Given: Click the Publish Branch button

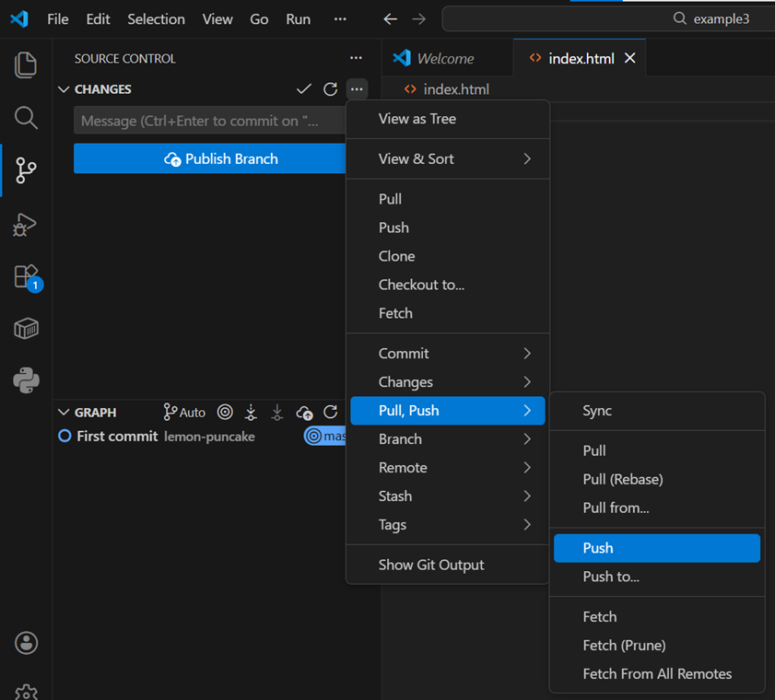Looking at the screenshot, I should tap(210, 158).
